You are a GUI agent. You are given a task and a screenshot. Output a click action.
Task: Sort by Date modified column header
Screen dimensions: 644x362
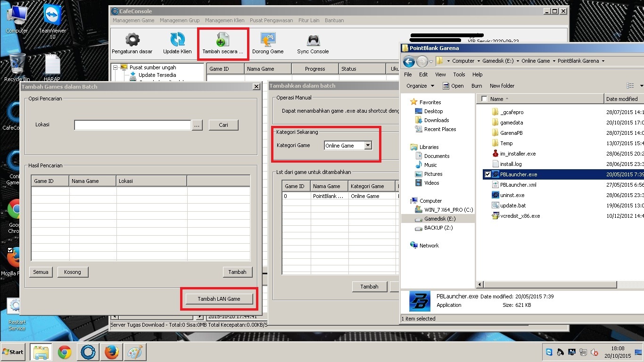[624, 99]
